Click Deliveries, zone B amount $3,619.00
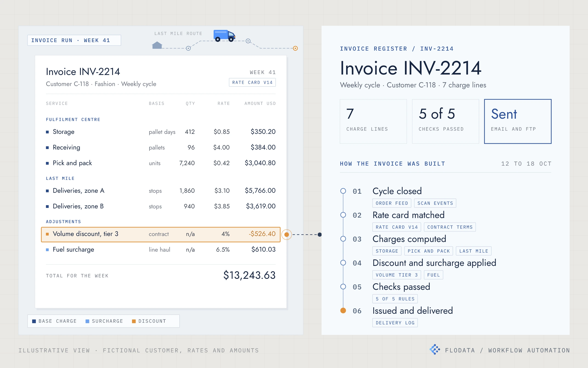 point(261,206)
